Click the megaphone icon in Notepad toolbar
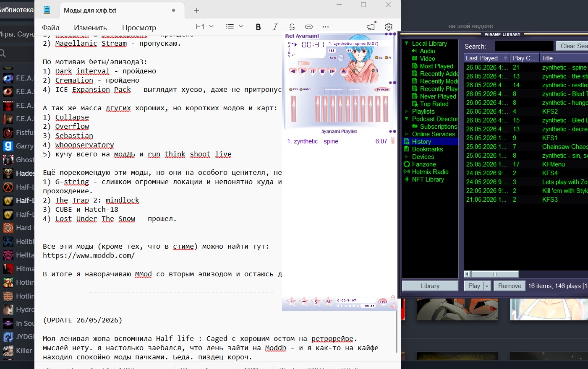This screenshot has width=588, height=369. pyautogui.click(x=371, y=27)
